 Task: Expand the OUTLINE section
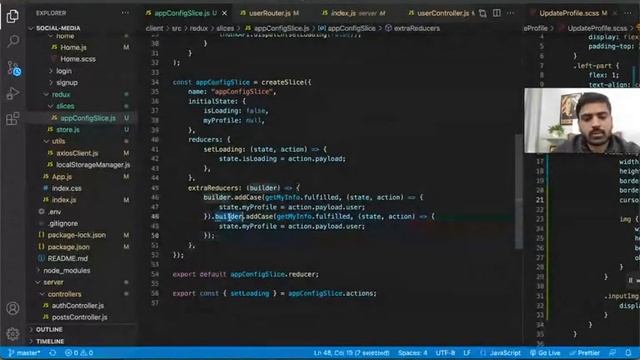[49, 329]
